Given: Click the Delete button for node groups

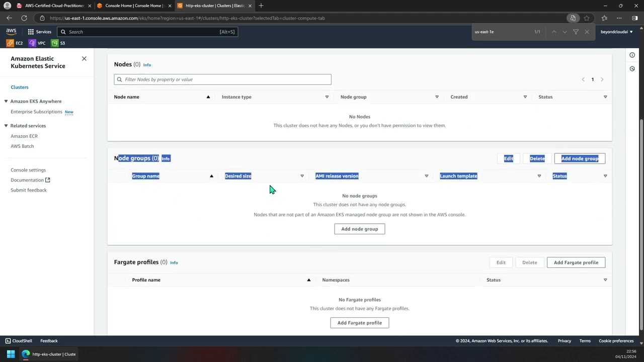Looking at the screenshot, I should 537,159.
